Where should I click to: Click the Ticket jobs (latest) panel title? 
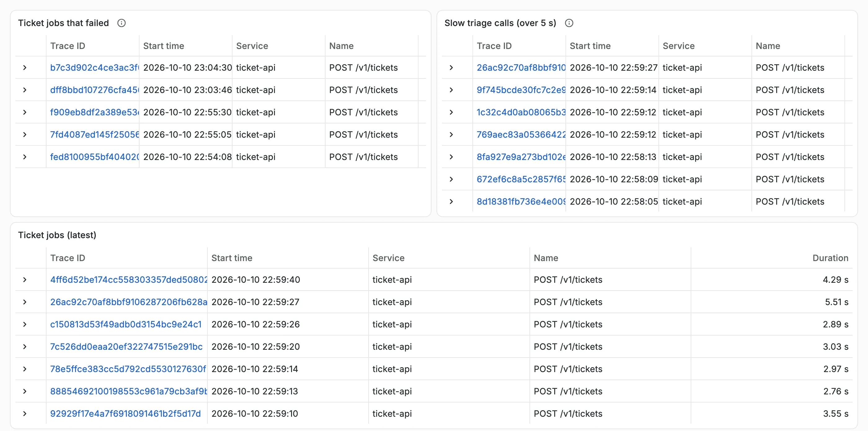coord(57,235)
